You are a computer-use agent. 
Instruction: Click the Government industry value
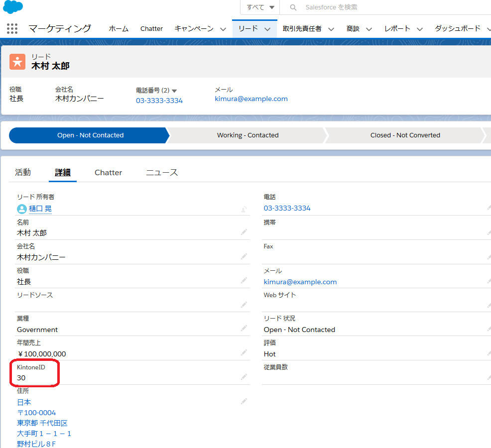pyautogui.click(x=37, y=330)
